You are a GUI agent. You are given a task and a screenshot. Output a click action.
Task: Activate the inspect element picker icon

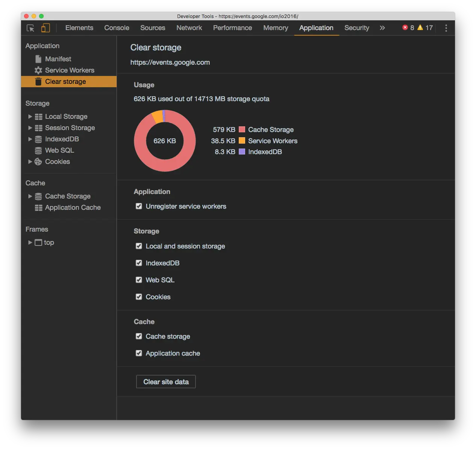pyautogui.click(x=30, y=28)
